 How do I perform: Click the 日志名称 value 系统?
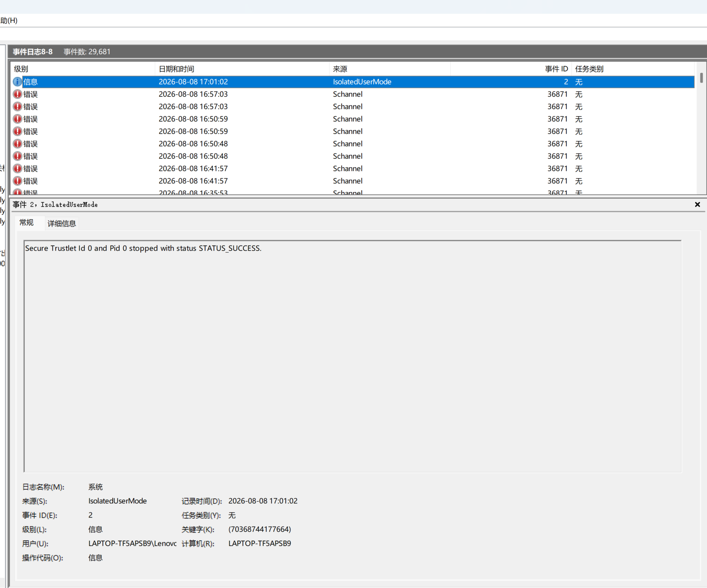95,487
